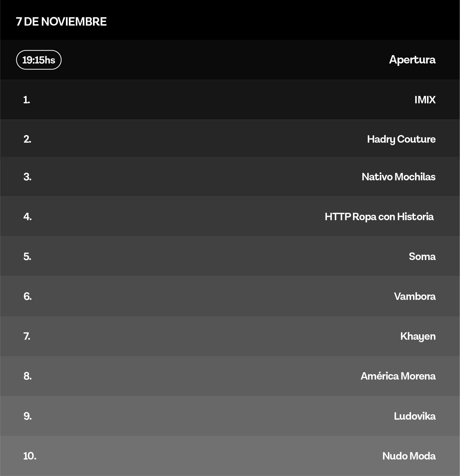
Task: Select the 7 DE NOVIEMBRE header
Action: pos(61,22)
